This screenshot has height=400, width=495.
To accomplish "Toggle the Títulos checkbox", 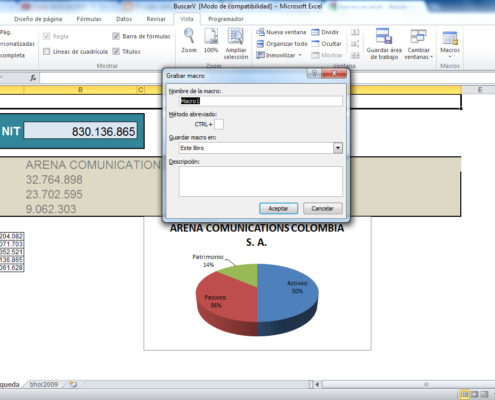I will (116, 51).
